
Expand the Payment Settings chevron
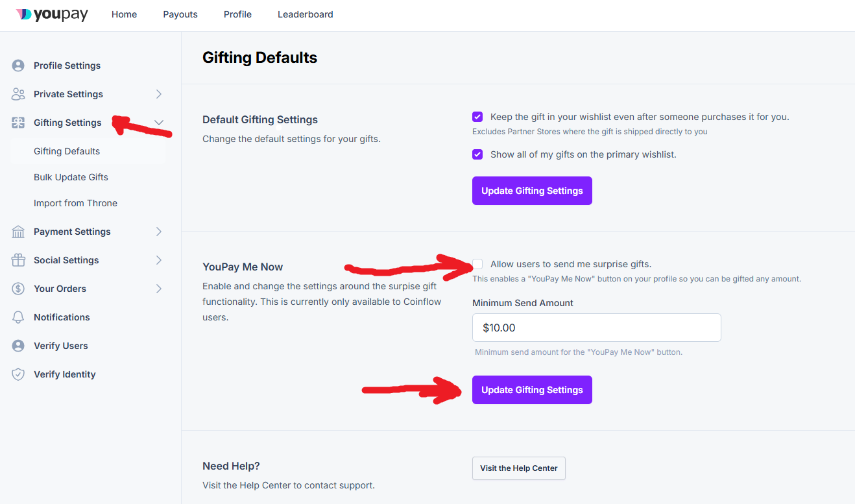[159, 232]
